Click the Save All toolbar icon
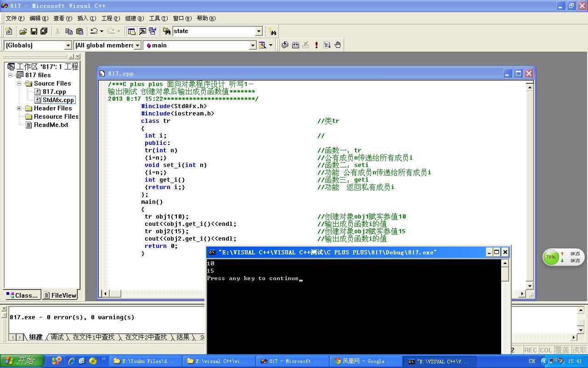This screenshot has height=368, width=588. pyautogui.click(x=44, y=31)
